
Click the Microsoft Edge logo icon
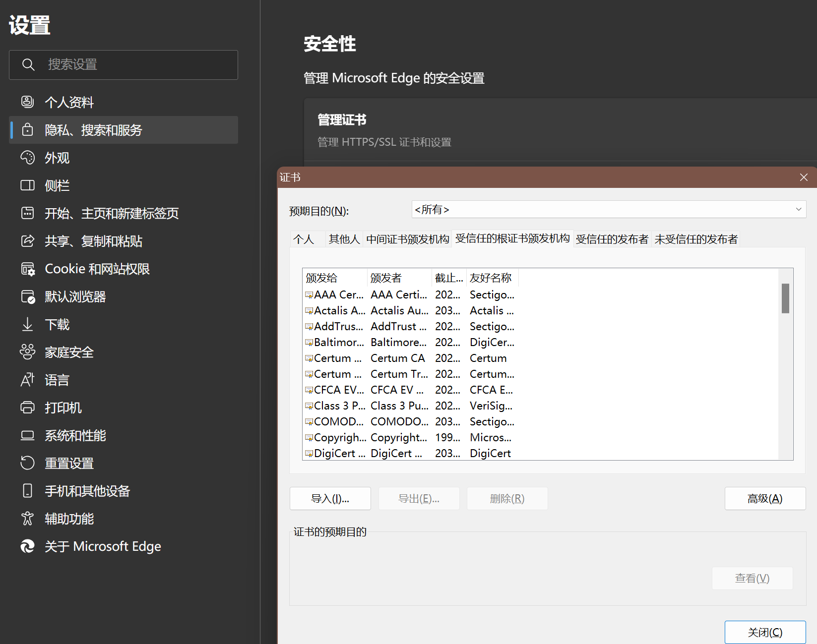27,546
